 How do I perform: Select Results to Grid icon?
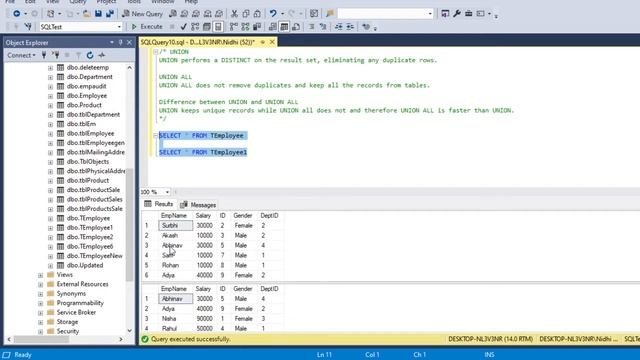point(284,27)
